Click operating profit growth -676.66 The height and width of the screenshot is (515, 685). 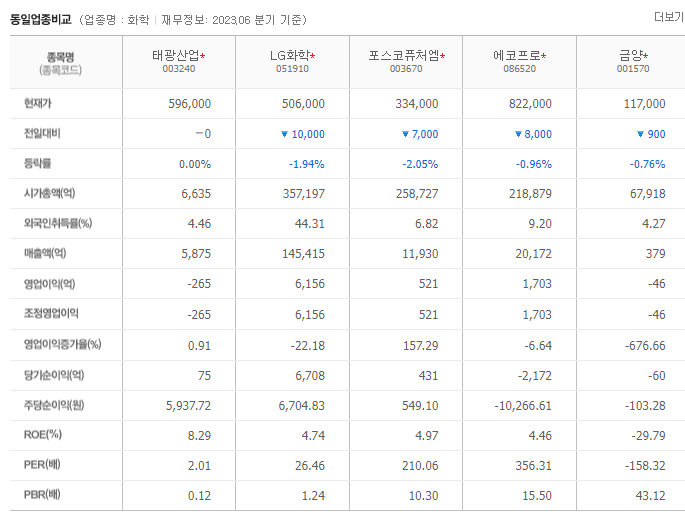[x=645, y=346]
